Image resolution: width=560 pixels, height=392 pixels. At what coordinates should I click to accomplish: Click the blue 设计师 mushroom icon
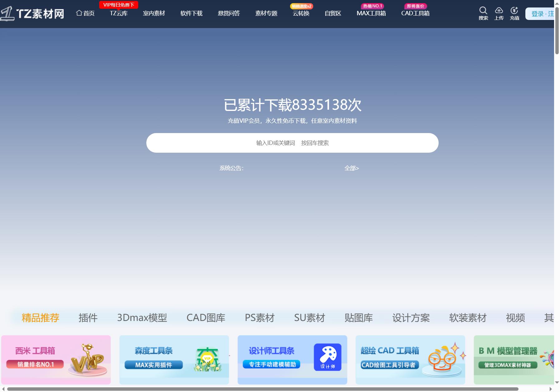tap(328, 357)
